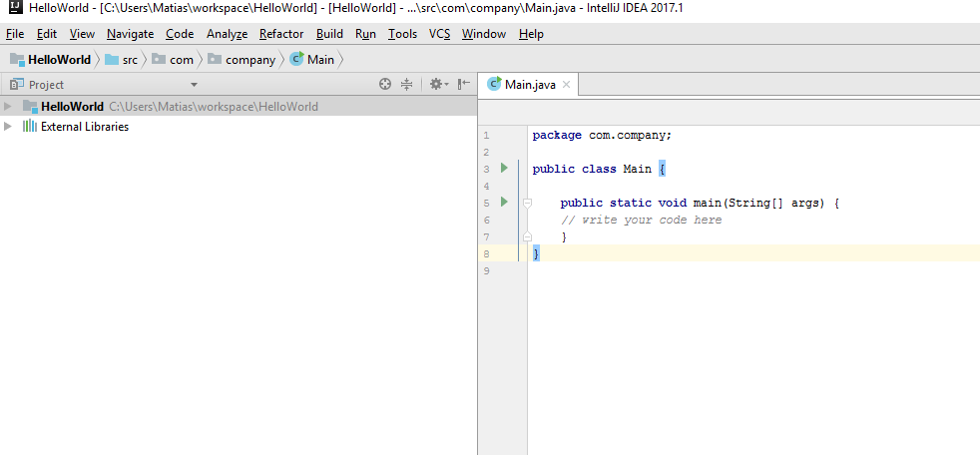This screenshot has height=455, width=980.
Task: Click the '// write your code here' comment
Action: coord(642,220)
